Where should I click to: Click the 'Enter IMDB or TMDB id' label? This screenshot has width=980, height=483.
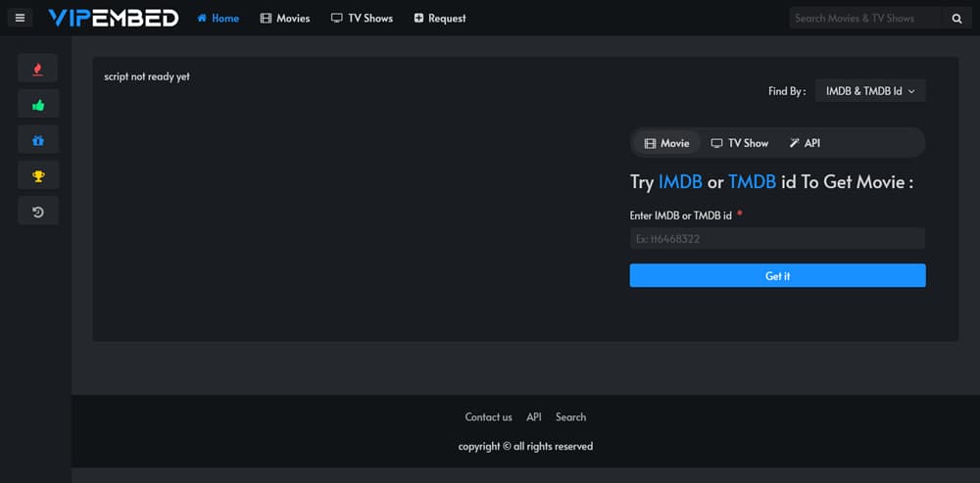pyautogui.click(x=681, y=216)
